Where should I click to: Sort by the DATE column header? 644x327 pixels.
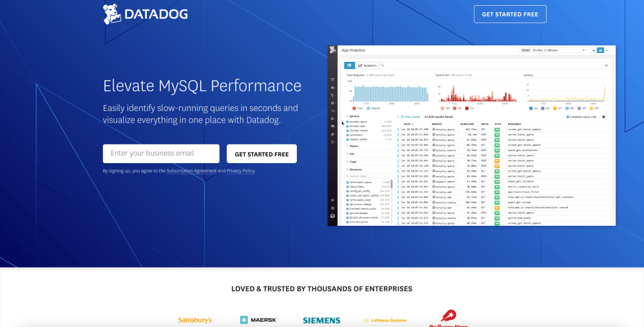(x=409, y=124)
